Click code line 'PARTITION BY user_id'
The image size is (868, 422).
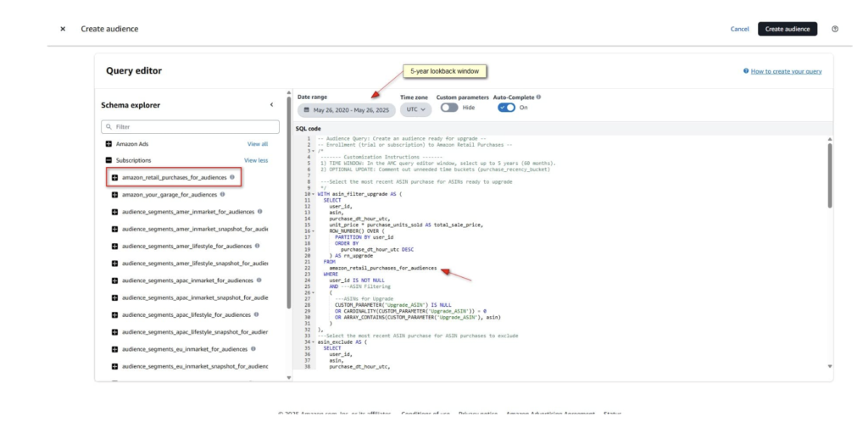pyautogui.click(x=363, y=237)
